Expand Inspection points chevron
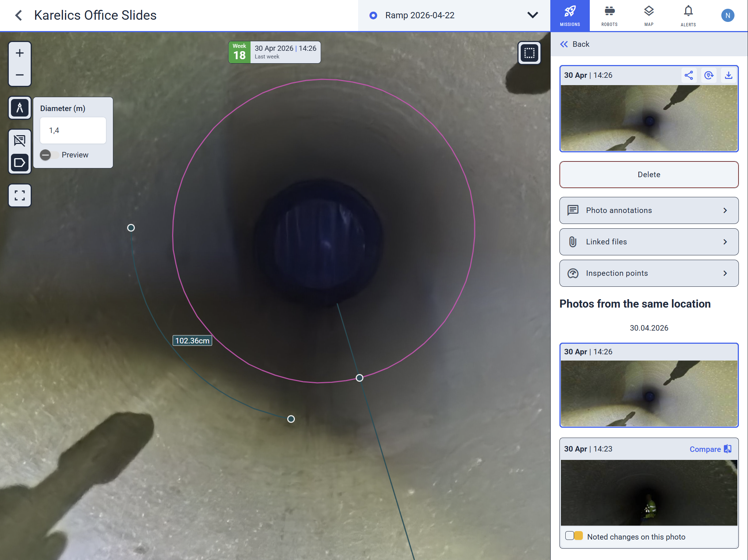Screen dimensions: 748x560 725,273
